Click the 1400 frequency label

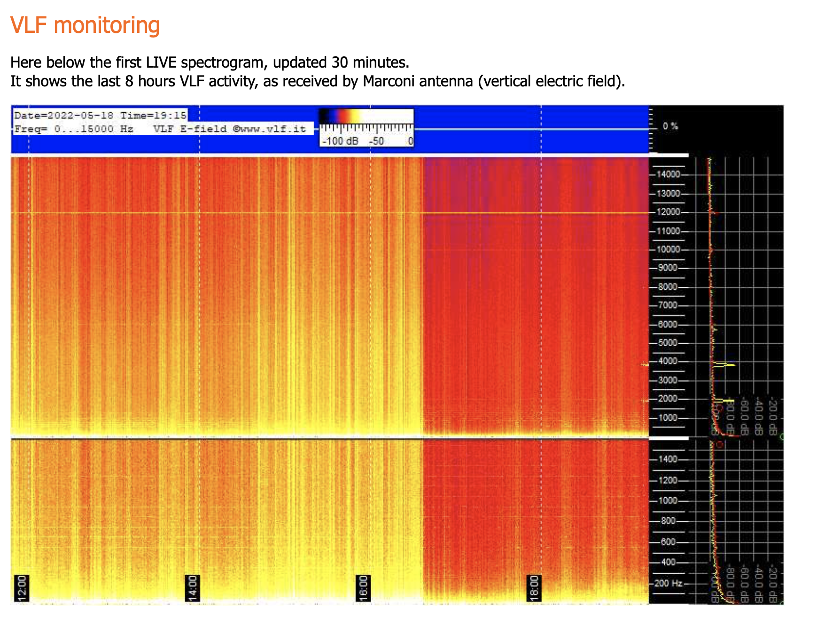tap(668, 459)
